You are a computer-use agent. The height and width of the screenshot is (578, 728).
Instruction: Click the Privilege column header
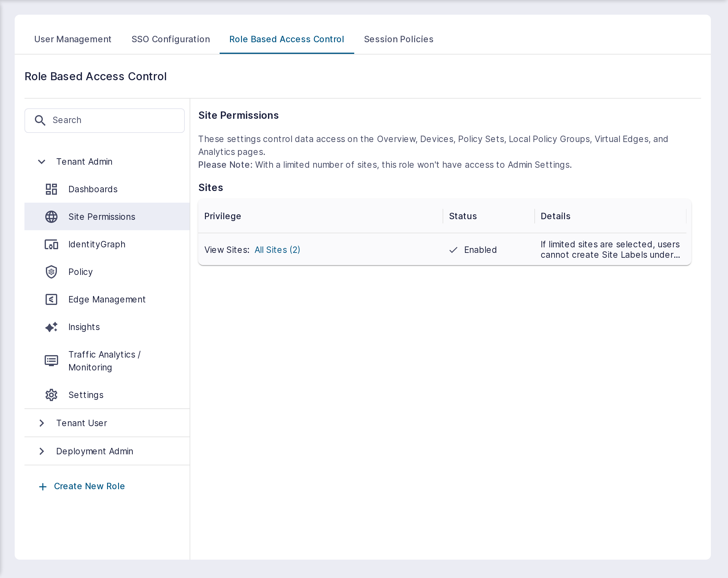pos(222,216)
